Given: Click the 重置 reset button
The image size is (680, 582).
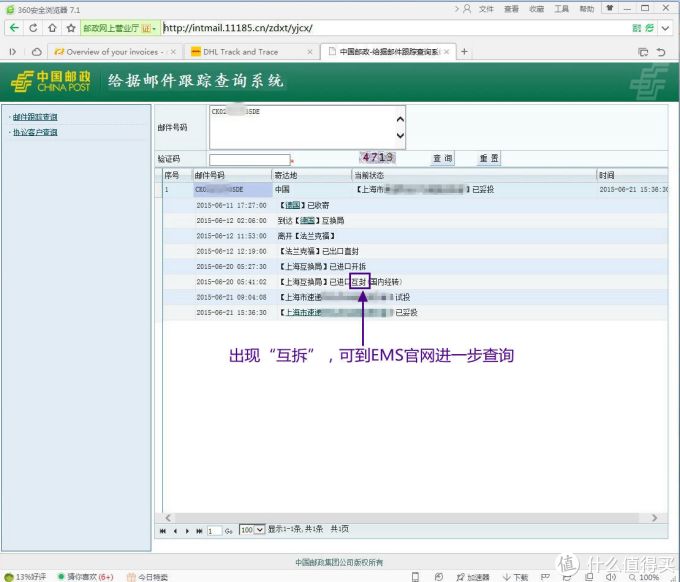Looking at the screenshot, I should tap(488, 158).
